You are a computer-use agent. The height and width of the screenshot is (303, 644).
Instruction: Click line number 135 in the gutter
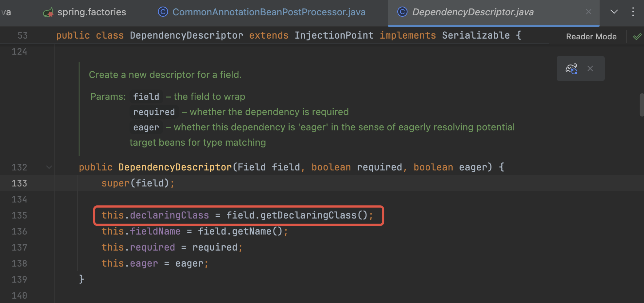coord(19,215)
